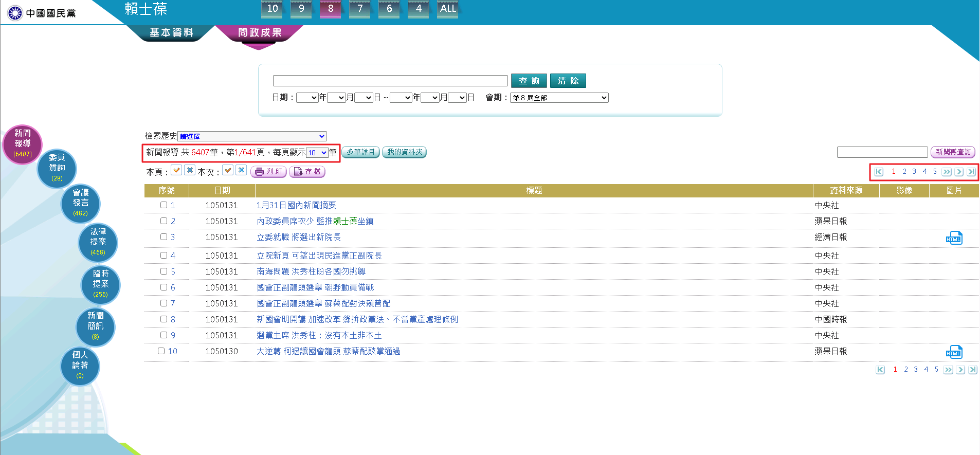Click the HTML icon for 立委就職 row

click(x=954, y=238)
